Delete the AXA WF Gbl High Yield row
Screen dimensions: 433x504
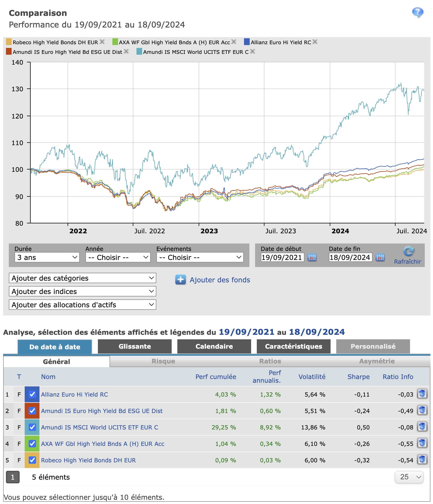[x=422, y=443]
